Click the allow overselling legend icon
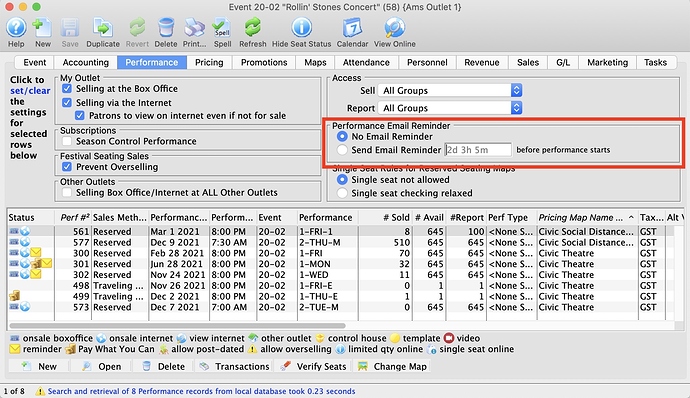This screenshot has height=398, width=690. coord(252,349)
